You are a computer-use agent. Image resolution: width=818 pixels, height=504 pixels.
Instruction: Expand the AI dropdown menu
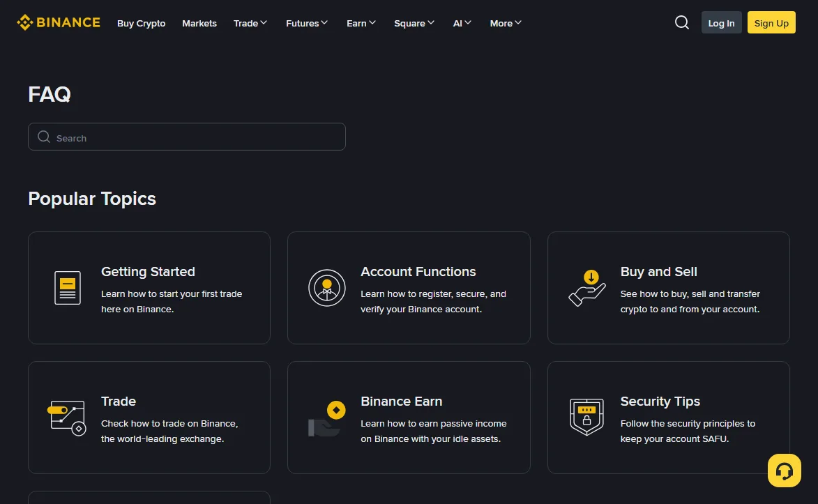[x=462, y=23]
